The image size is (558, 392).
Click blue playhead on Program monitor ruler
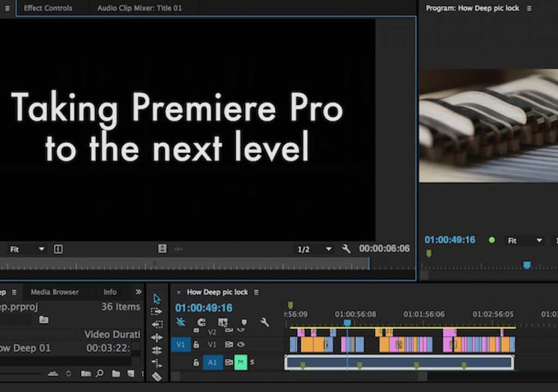(x=527, y=265)
